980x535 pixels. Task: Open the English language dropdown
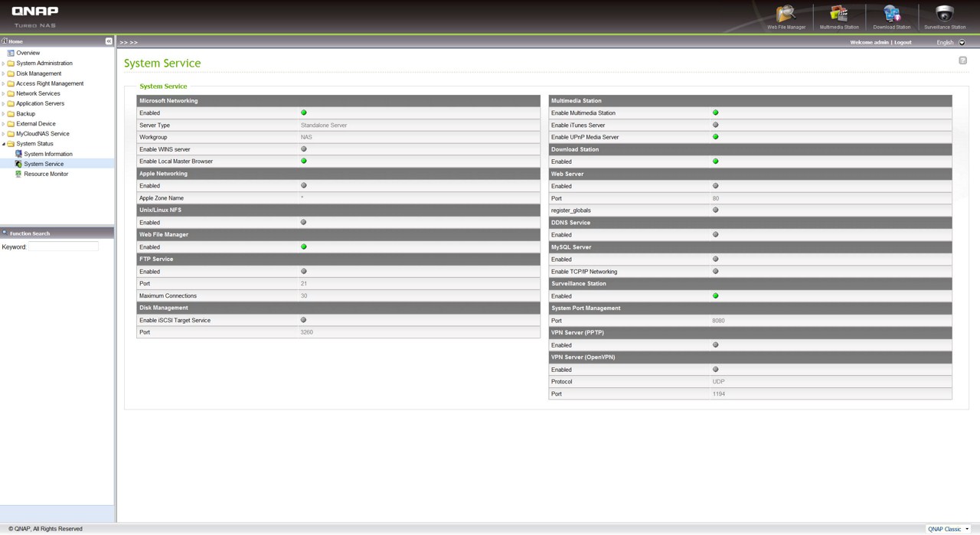(962, 42)
